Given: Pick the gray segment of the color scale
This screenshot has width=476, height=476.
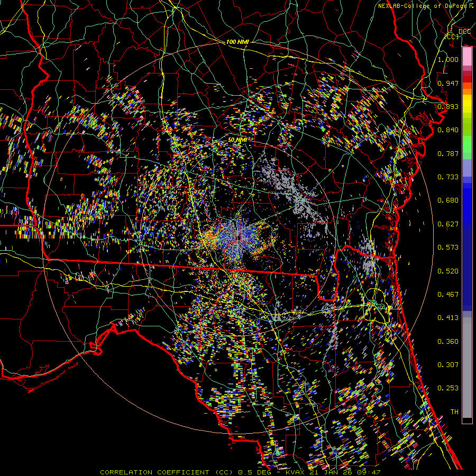Looking at the screenshot, I should [x=467, y=368].
